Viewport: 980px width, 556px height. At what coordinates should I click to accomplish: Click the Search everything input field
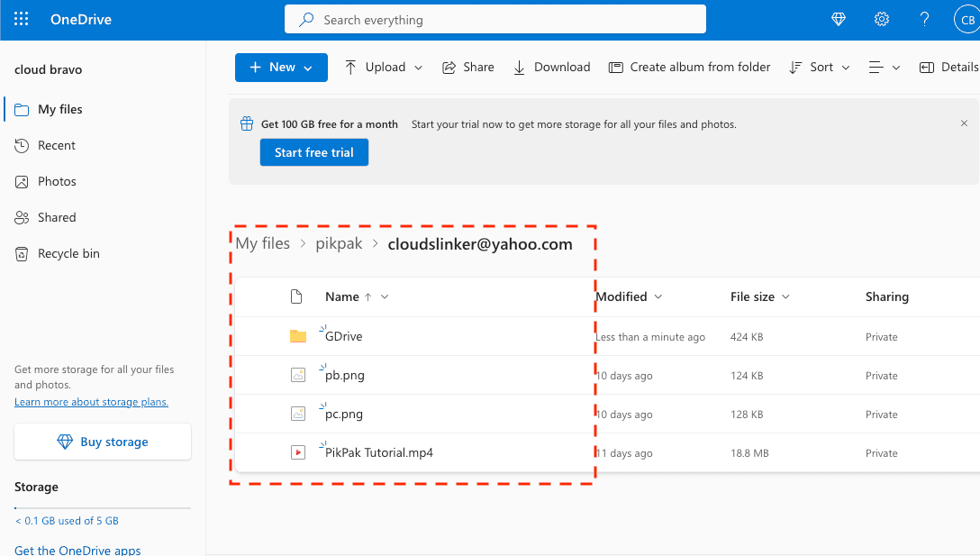[495, 19]
